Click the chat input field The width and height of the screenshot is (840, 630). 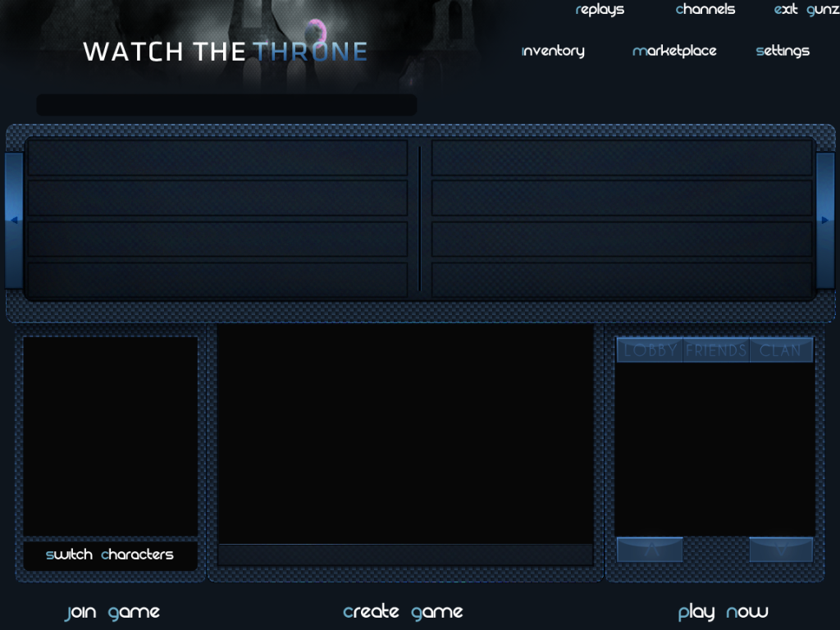(405, 555)
